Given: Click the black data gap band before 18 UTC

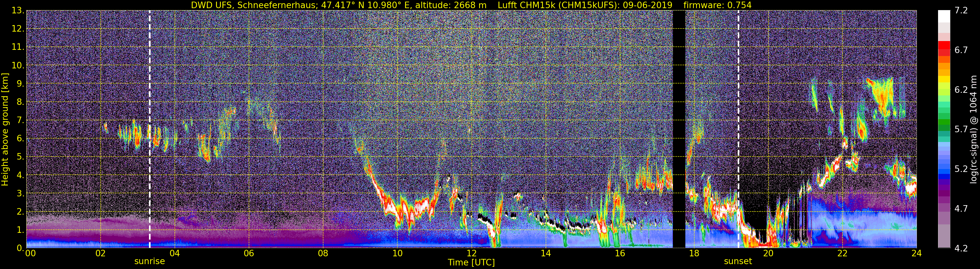Looking at the screenshot, I should pyautogui.click(x=679, y=129).
